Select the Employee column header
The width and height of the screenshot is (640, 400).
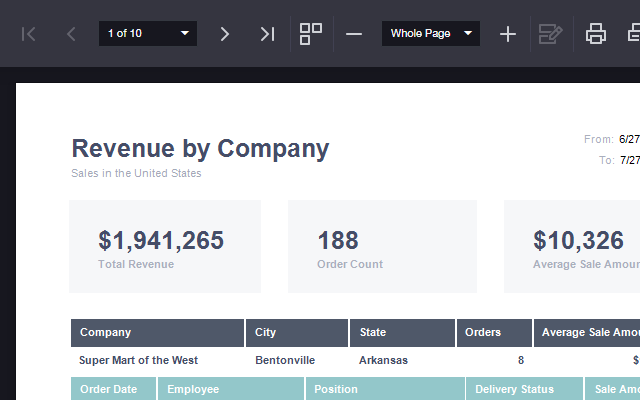pos(231,389)
